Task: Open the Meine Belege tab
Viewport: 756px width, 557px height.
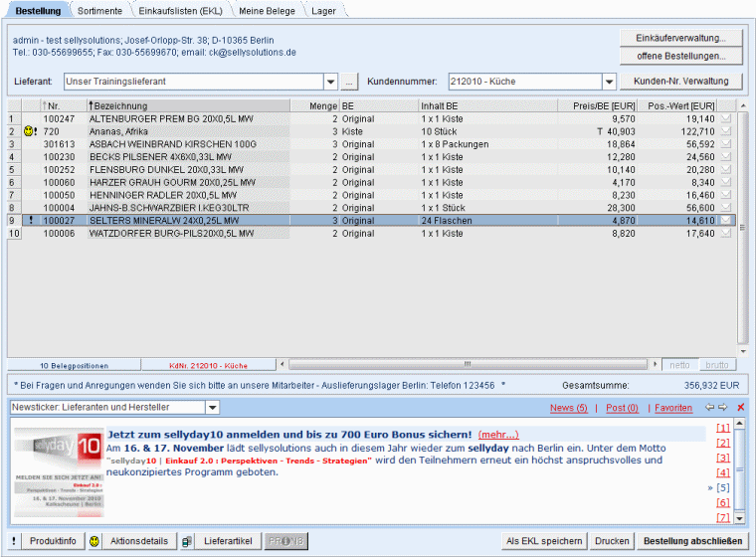Action: click(x=268, y=10)
